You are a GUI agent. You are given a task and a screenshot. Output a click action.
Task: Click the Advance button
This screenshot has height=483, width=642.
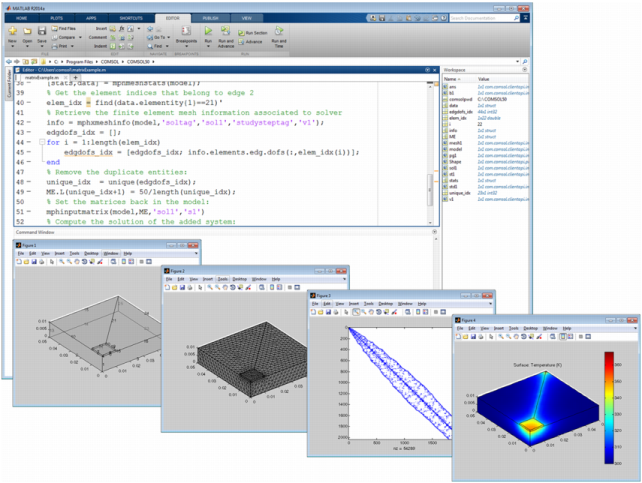click(x=250, y=42)
